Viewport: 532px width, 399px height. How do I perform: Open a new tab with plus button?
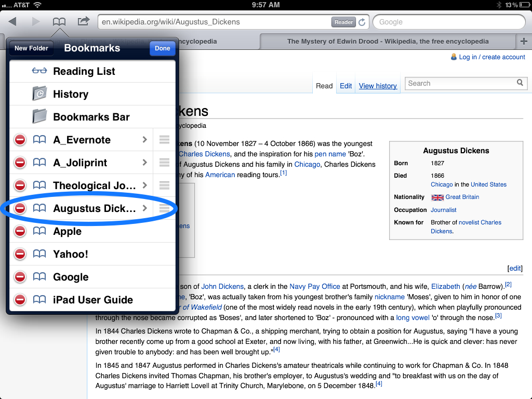pos(524,42)
